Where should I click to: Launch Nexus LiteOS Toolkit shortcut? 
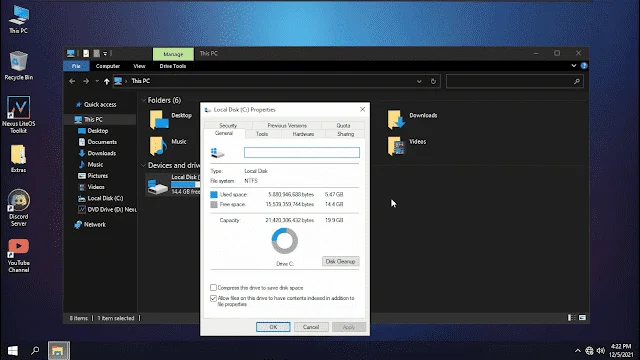coord(18,115)
